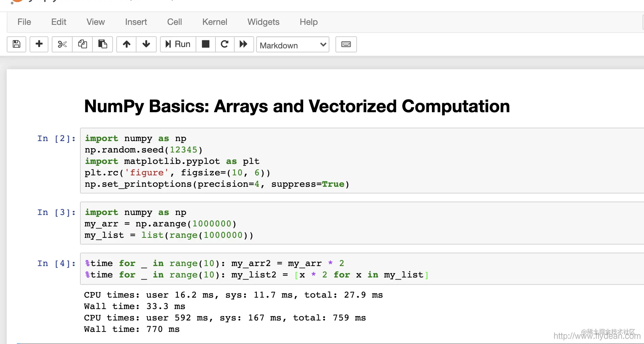The height and width of the screenshot is (344, 644).
Task: Cut selected cells with the scissors icon
Action: click(62, 44)
